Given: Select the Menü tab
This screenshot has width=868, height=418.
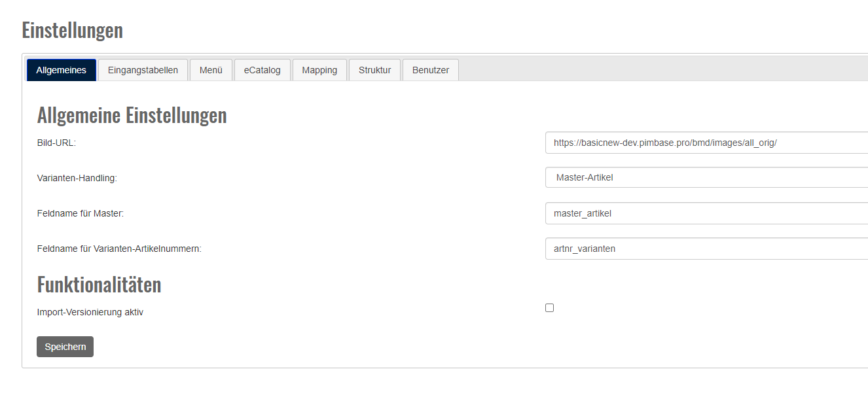Looking at the screenshot, I should pyautogui.click(x=211, y=70).
